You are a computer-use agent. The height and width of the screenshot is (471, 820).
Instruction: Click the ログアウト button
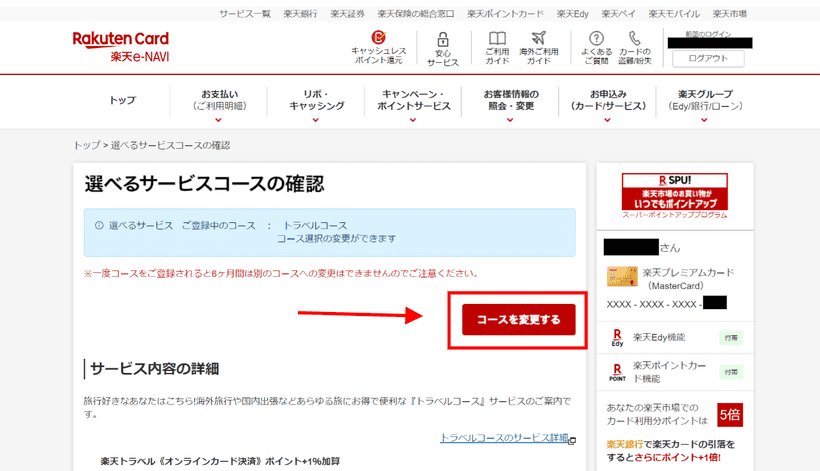(708, 59)
